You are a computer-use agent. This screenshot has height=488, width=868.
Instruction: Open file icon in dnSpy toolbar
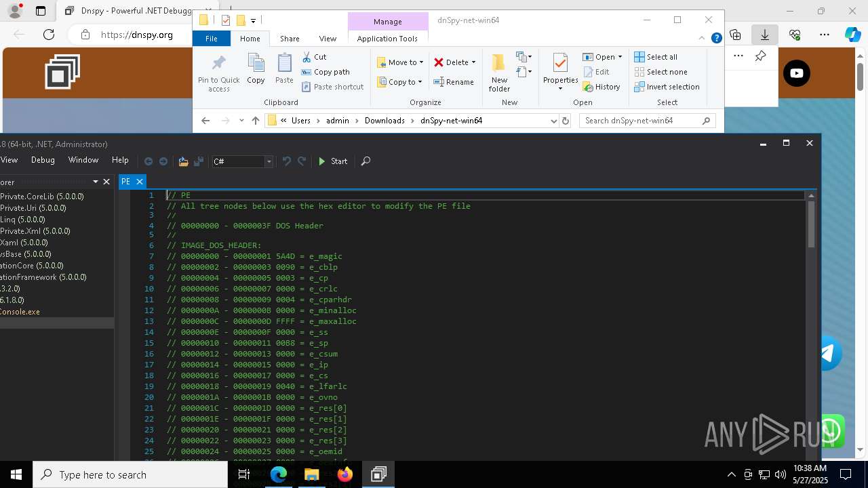[x=183, y=161]
